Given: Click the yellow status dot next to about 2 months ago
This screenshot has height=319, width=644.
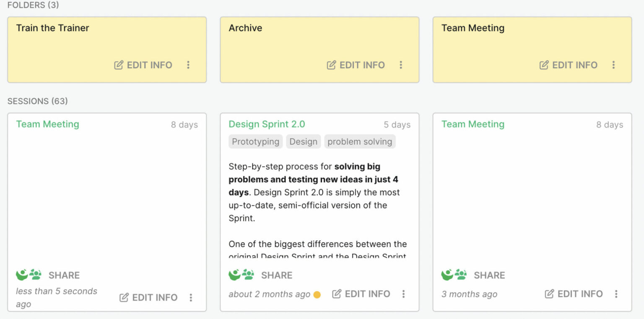Looking at the screenshot, I should point(317,294).
